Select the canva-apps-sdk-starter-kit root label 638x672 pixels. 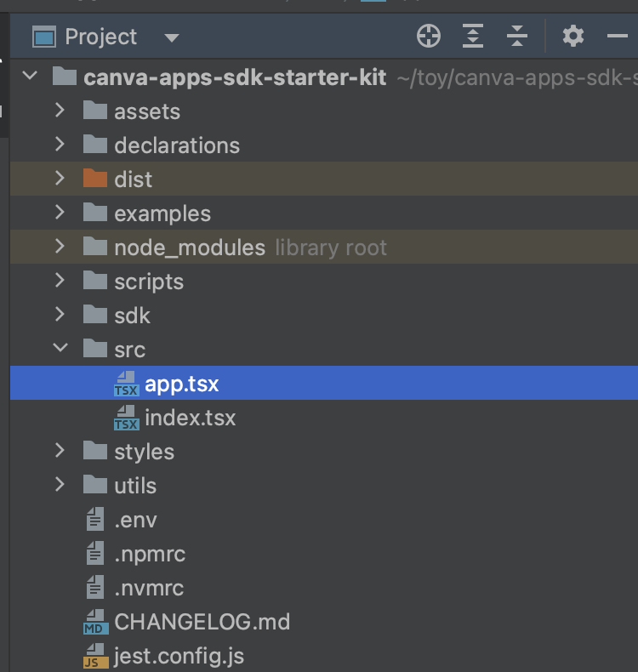(x=235, y=77)
